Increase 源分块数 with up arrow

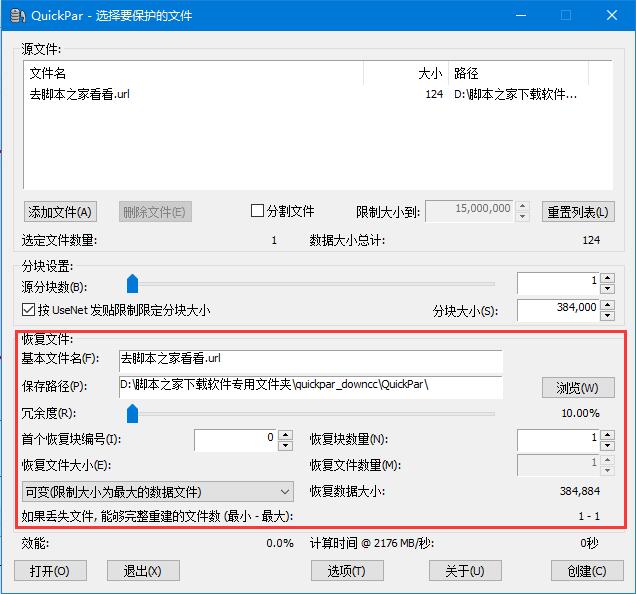(x=608, y=278)
